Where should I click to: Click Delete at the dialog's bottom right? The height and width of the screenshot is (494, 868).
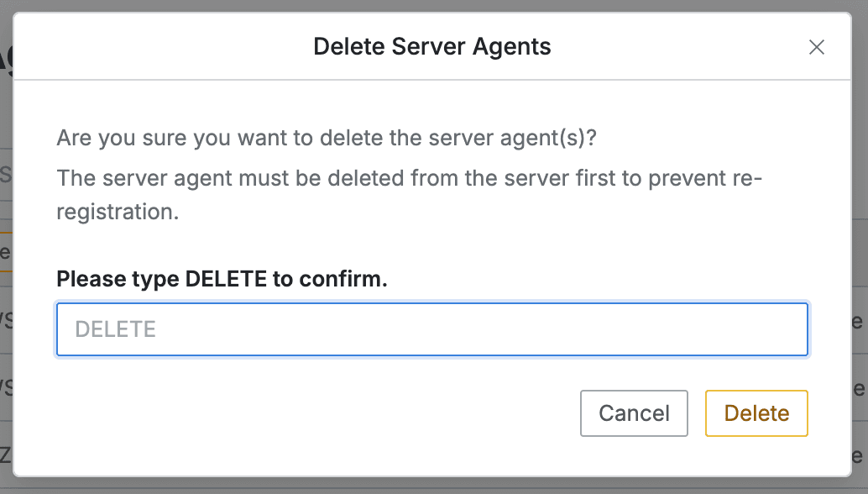pyautogui.click(x=756, y=413)
